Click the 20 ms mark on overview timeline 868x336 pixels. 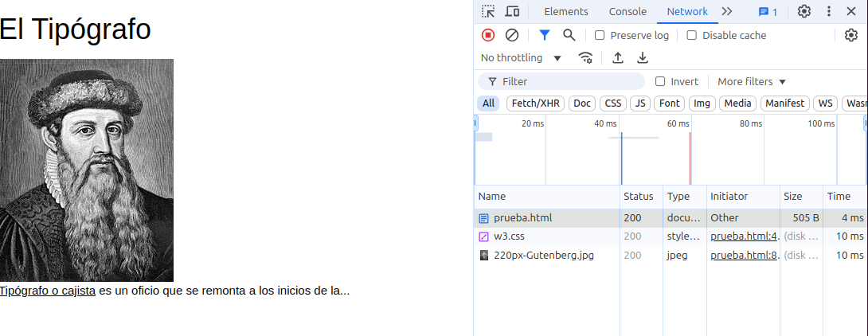click(533, 123)
